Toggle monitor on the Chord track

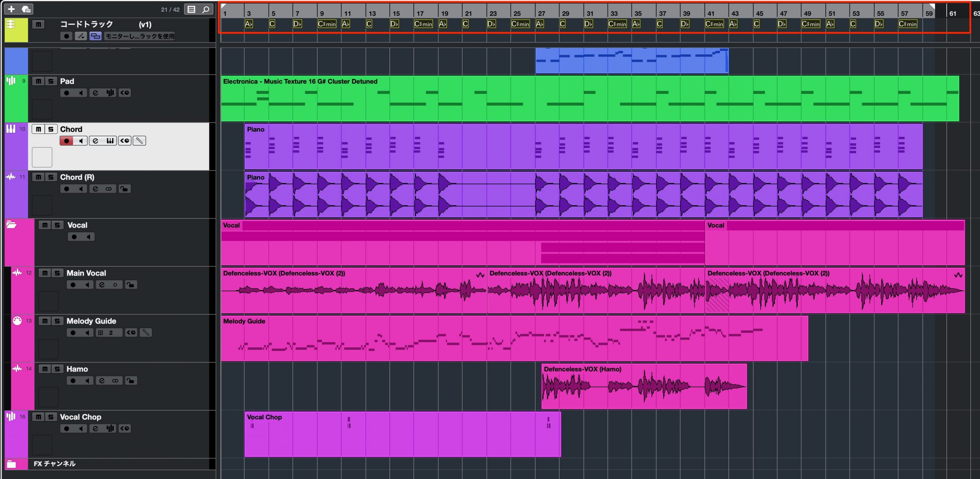coord(81,141)
